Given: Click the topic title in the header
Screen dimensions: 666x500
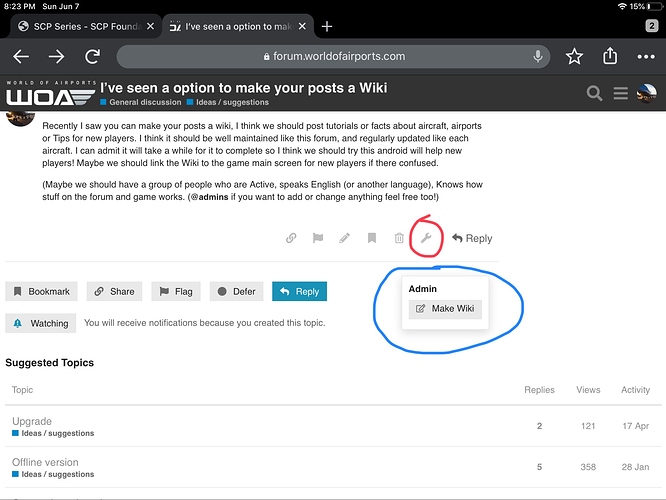Looking at the screenshot, I should click(243, 88).
